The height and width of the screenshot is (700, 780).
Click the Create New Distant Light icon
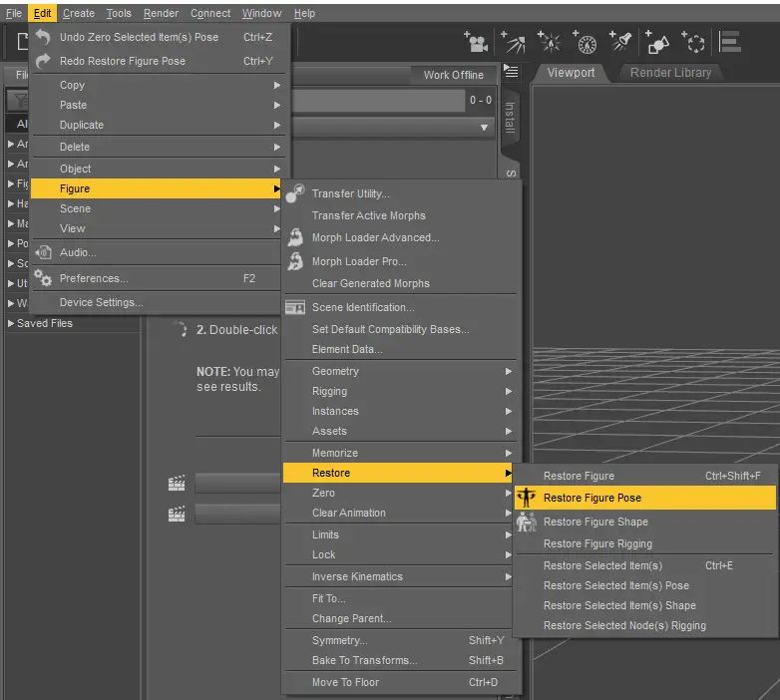[513, 42]
